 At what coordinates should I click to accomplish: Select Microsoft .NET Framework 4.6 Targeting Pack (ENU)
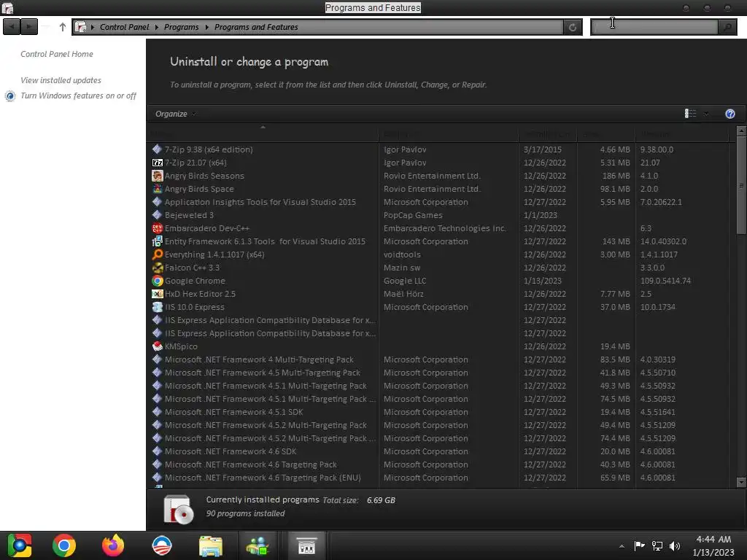coord(263,478)
